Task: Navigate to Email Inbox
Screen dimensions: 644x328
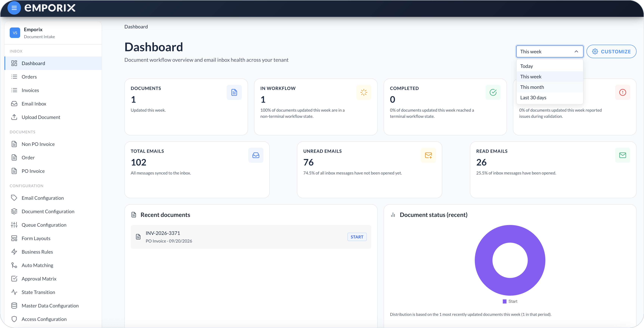Action: pos(53,104)
